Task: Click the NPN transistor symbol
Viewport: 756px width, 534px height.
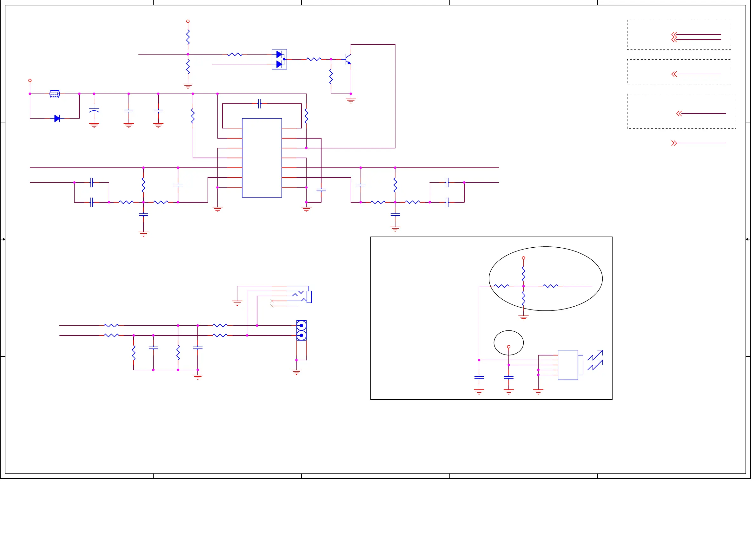Action: tap(348, 59)
